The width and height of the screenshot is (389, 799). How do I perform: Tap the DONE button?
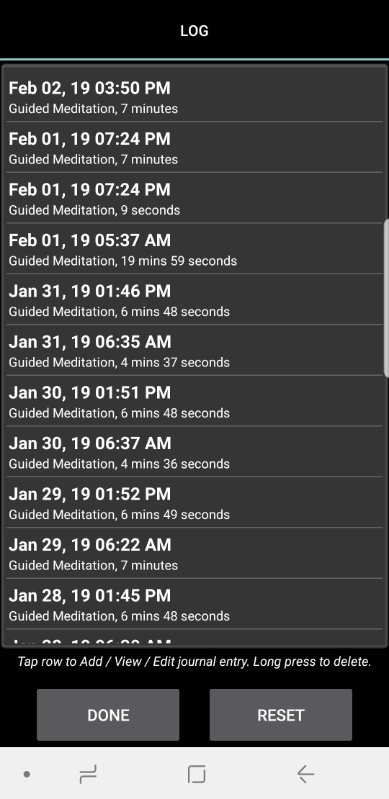point(108,715)
